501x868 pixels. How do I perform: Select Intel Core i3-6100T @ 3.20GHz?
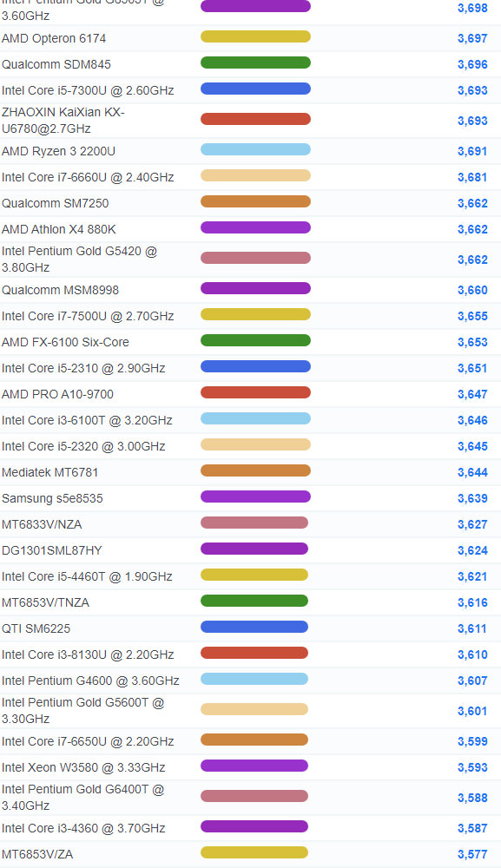87,420
